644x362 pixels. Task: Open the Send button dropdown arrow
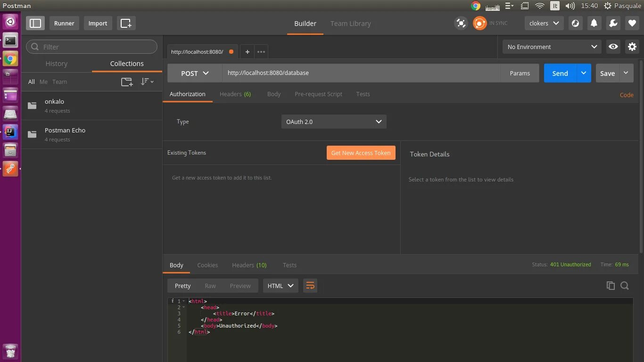584,73
